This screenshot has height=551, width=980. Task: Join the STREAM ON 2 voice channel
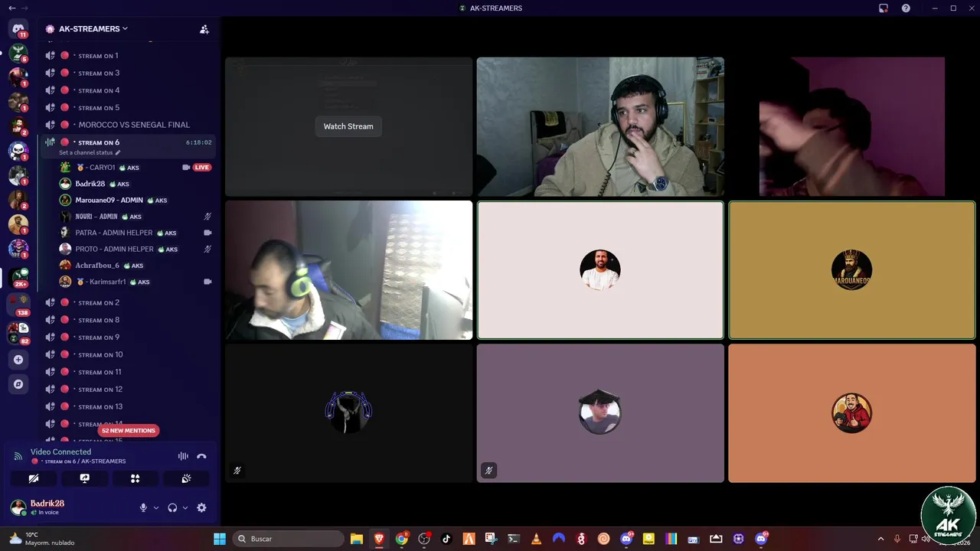click(x=128, y=302)
